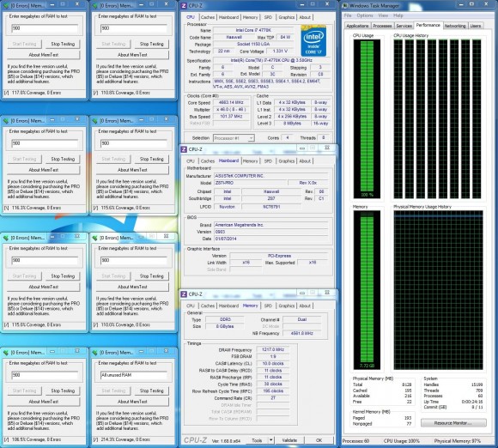Click the '1217.0 MHz' DRAM Frequency value
Screen dimensions: 498x448
tap(273, 349)
